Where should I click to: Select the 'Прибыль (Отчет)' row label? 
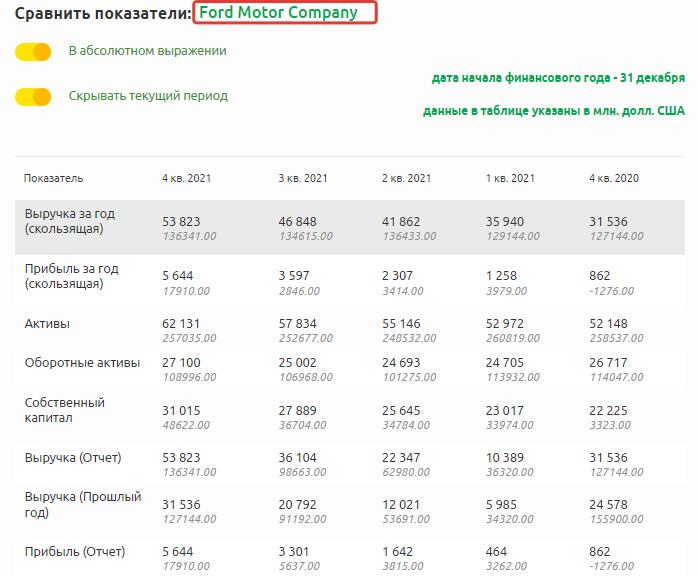point(73,550)
